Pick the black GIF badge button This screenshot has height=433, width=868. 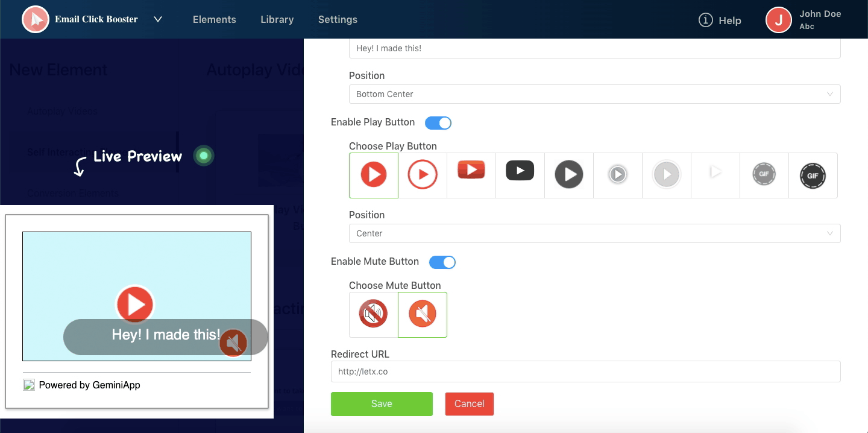coord(813,175)
